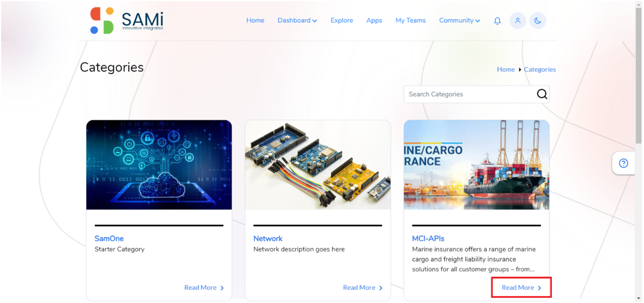Open the Network category title
644x303 pixels.
click(x=268, y=238)
